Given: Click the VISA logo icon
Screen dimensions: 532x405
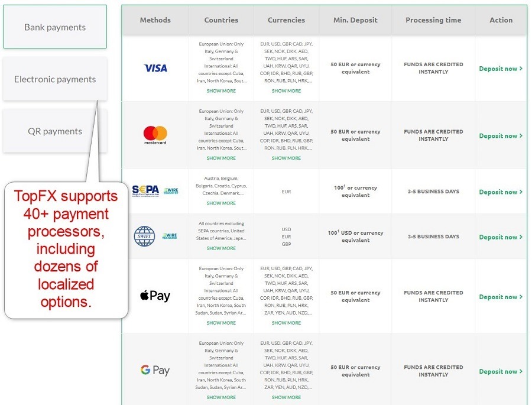Looking at the screenshot, I should [x=155, y=69].
